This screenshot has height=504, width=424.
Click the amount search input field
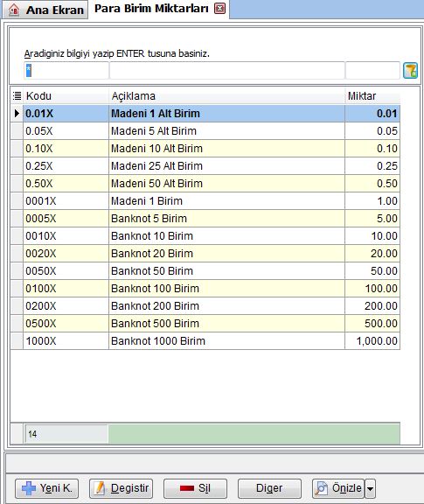coord(372,70)
